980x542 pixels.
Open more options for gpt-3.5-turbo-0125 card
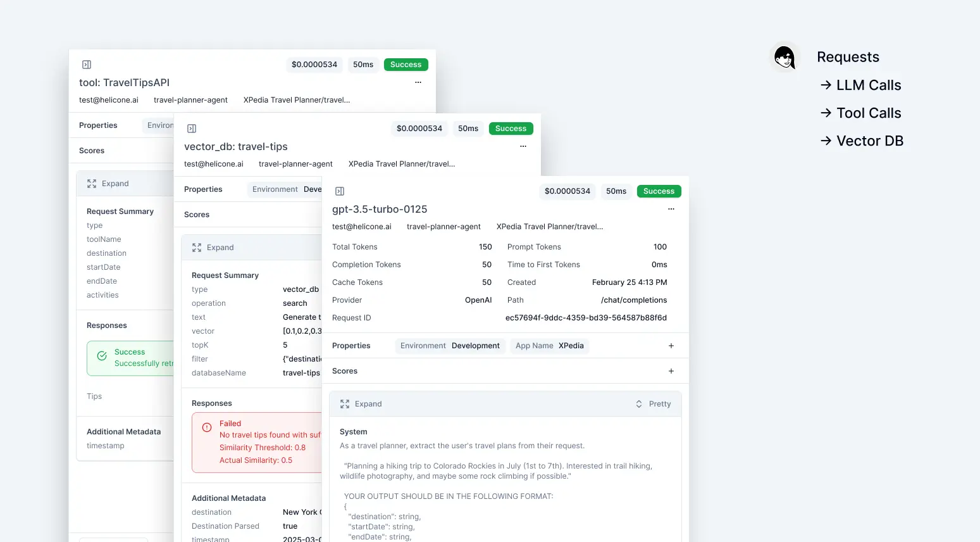click(x=671, y=209)
